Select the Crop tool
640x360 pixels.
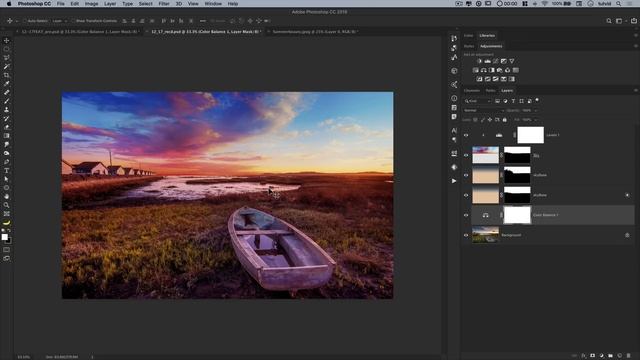7,75
